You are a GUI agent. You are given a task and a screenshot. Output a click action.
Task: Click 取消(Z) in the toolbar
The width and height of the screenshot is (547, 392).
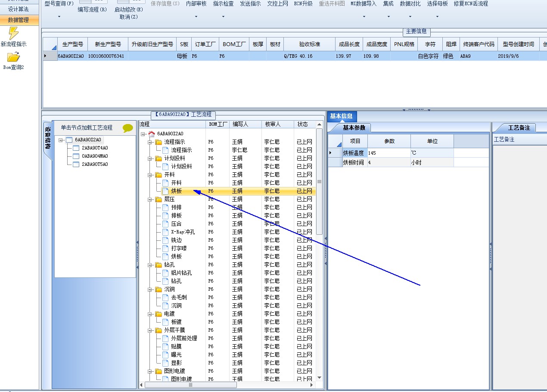129,17
